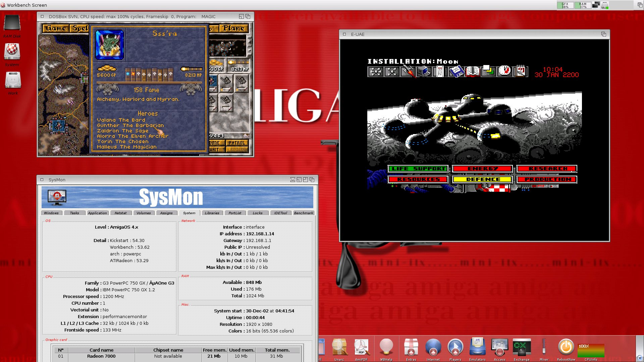Image resolution: width=644 pixels, height=362 pixels.
Task: Click the disk drive icon in the top bar
Action: [605, 5]
